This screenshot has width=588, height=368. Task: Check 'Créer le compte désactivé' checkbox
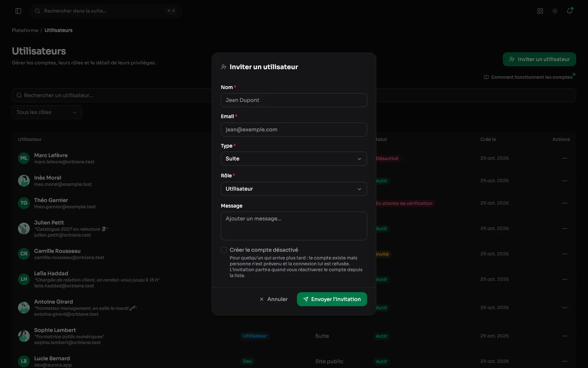coord(224,250)
